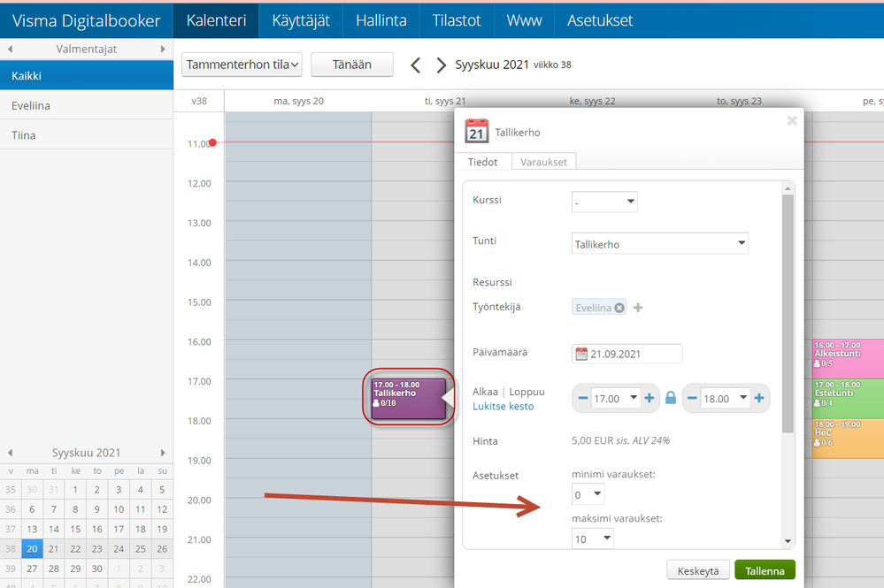
Task: Open Estetunti 17.00-18.00 event
Action: [848, 398]
